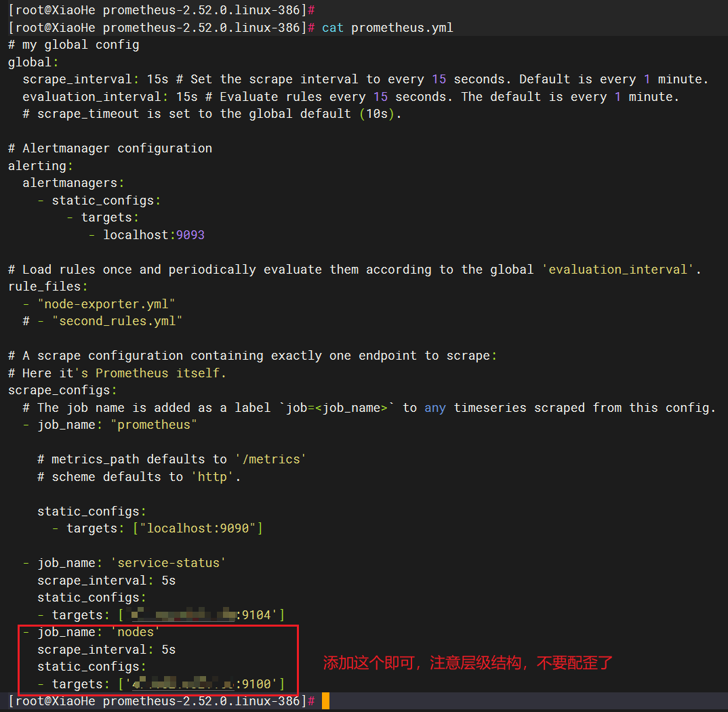Select the 'global:' key line

[x=33, y=62]
